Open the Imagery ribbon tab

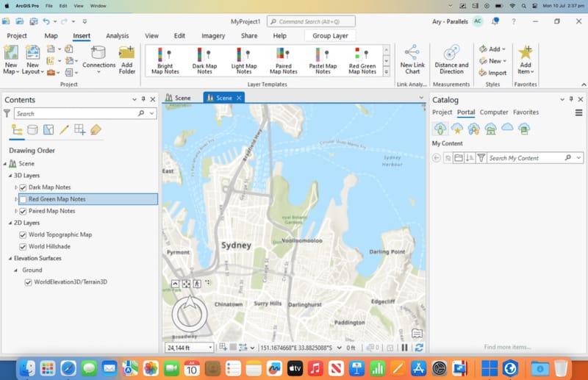pos(213,35)
